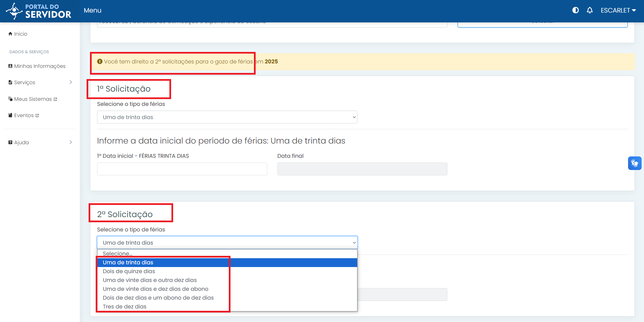
Task: Choose 'Uma de vinte dias e dez dias de abono'
Action: [227, 289]
